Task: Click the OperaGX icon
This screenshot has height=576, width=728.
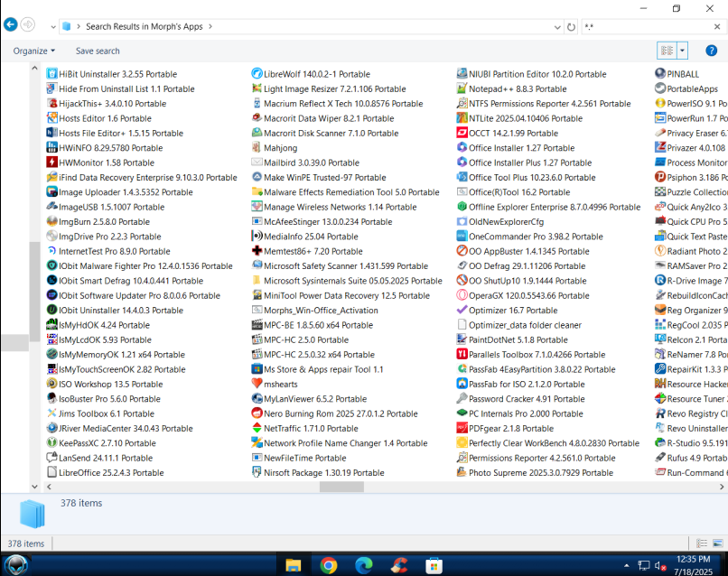Action: pos(462,295)
